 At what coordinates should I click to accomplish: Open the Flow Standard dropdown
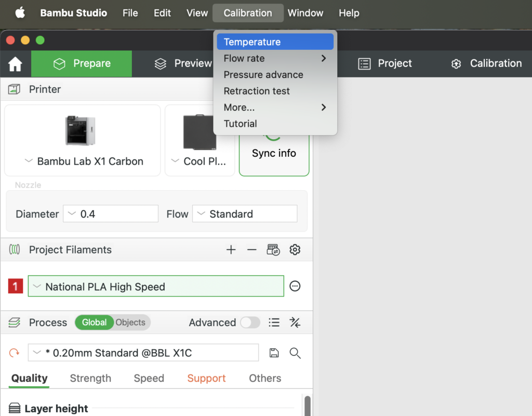click(245, 213)
